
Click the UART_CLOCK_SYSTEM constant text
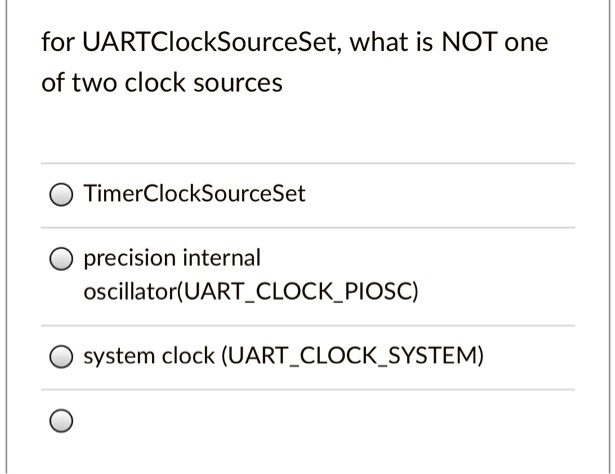[352, 356]
